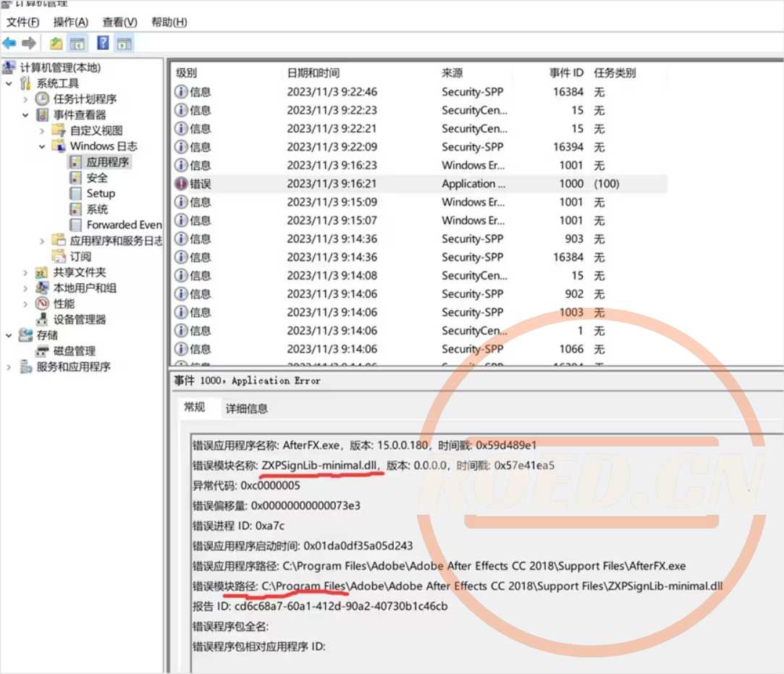Switch to the 详细信息 tab
The height and width of the screenshot is (674, 784).
[x=246, y=408]
